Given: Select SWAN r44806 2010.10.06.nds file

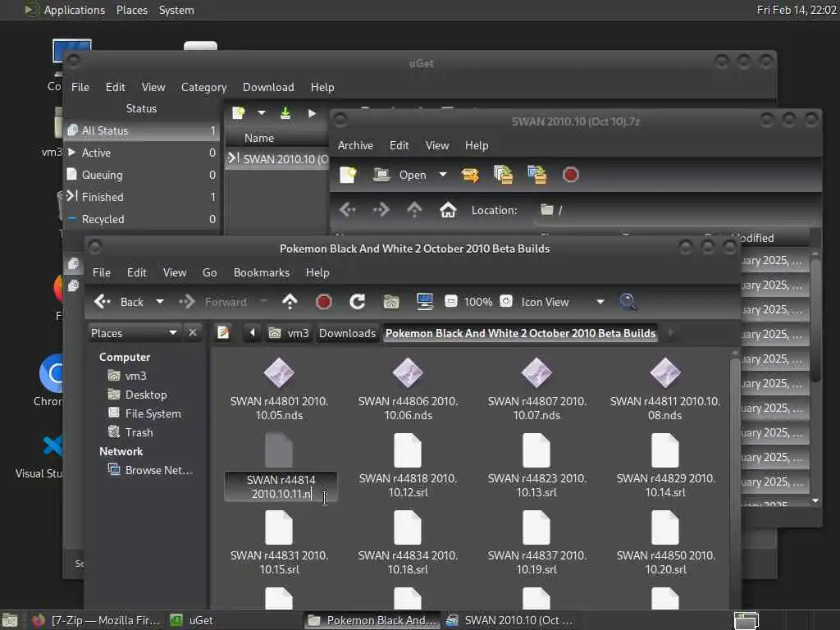Looking at the screenshot, I should click(408, 389).
